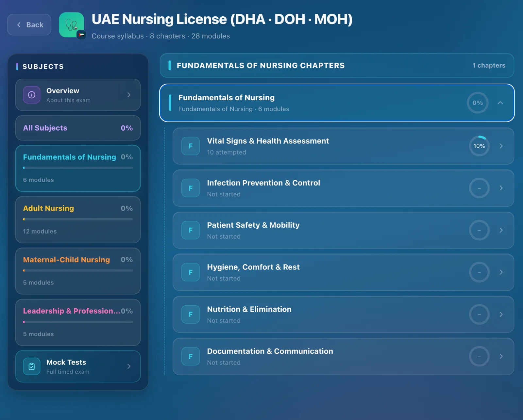Image resolution: width=523 pixels, height=420 pixels.
Task: Open Adult Nursing subject card
Action: click(x=78, y=219)
